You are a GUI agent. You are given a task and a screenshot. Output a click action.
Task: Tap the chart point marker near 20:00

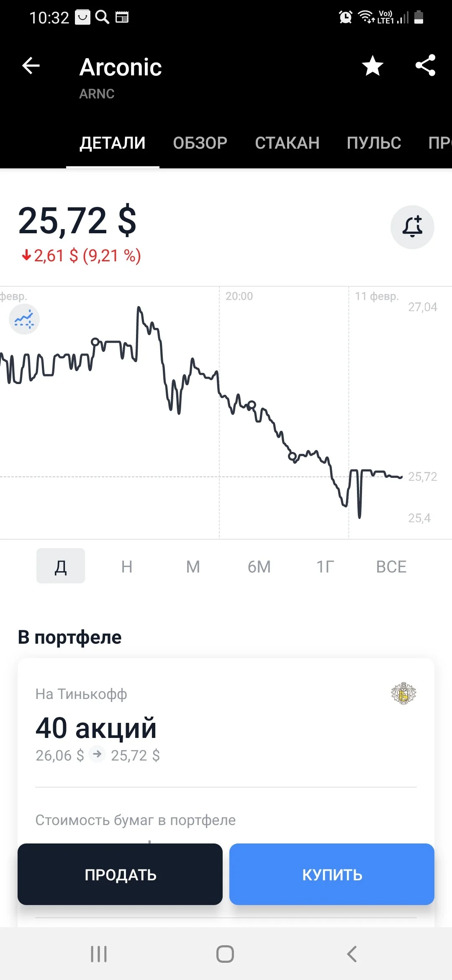pyautogui.click(x=252, y=405)
